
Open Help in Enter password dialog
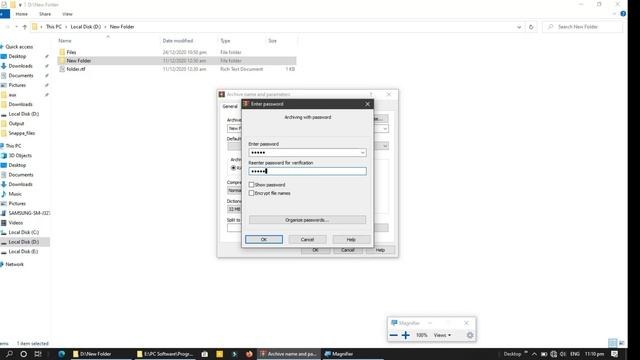click(351, 240)
